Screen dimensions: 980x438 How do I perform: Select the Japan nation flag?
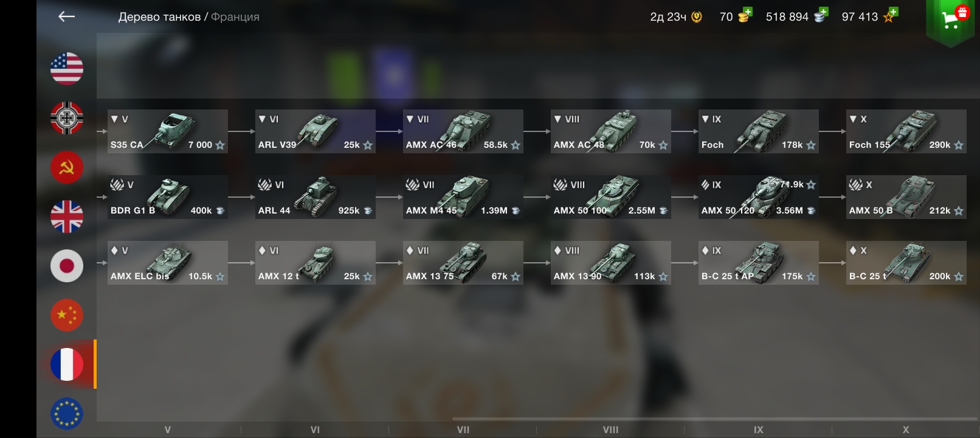[x=67, y=265]
